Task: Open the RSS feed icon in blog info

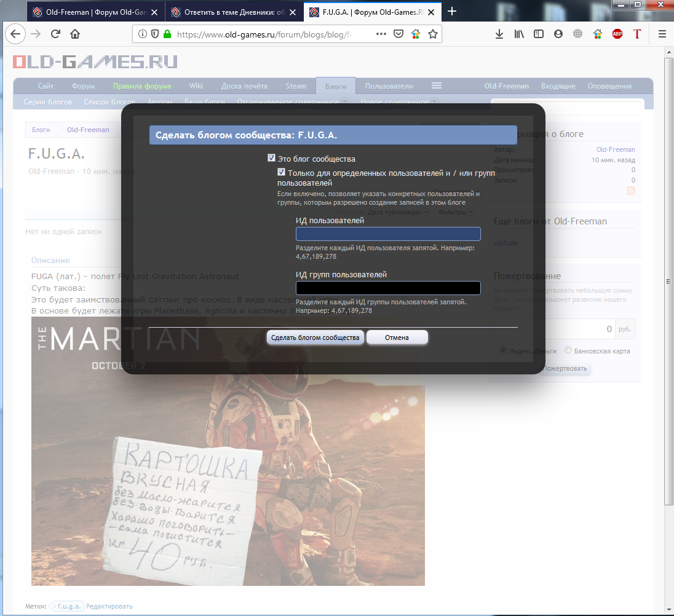Action: [630, 191]
